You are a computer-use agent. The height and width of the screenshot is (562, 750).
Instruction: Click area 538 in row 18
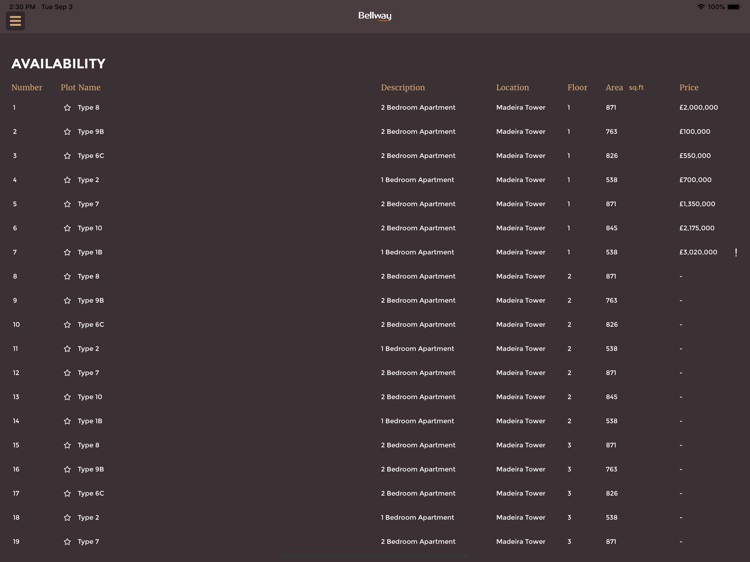pyautogui.click(x=611, y=518)
